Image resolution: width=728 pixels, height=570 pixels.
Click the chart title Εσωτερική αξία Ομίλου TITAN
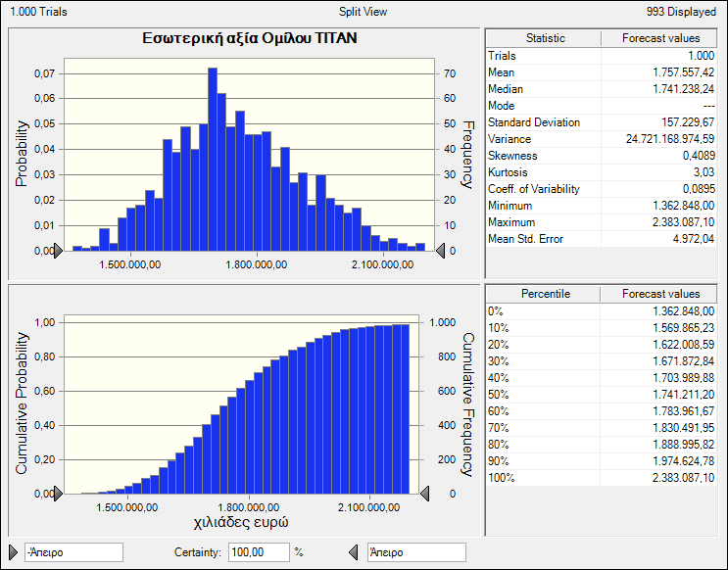(249, 38)
